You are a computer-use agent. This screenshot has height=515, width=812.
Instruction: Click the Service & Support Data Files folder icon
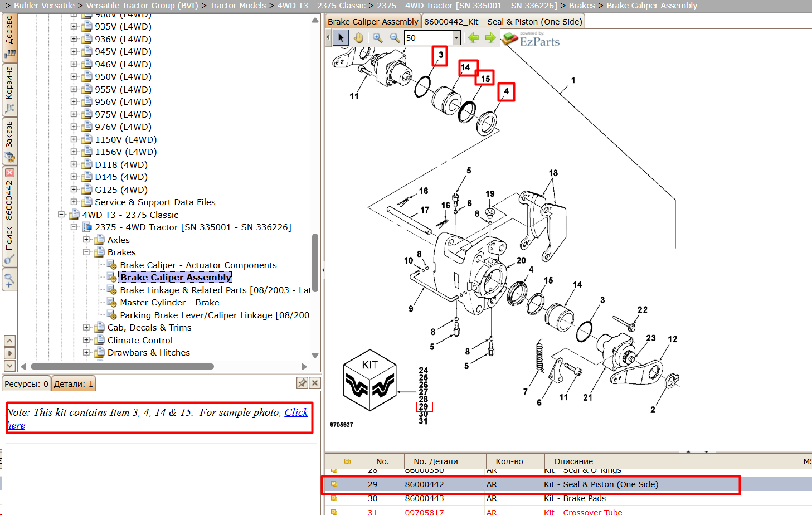86,202
